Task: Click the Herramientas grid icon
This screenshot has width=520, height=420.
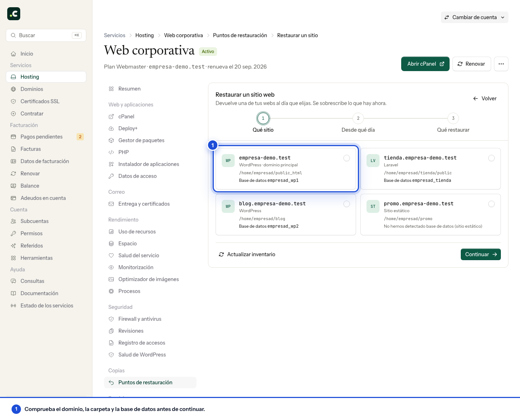Action: click(x=13, y=258)
